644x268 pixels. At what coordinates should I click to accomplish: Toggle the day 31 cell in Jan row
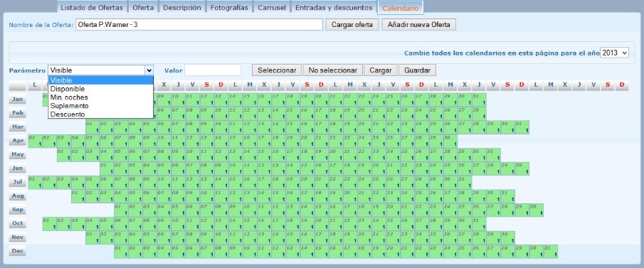click(480, 100)
